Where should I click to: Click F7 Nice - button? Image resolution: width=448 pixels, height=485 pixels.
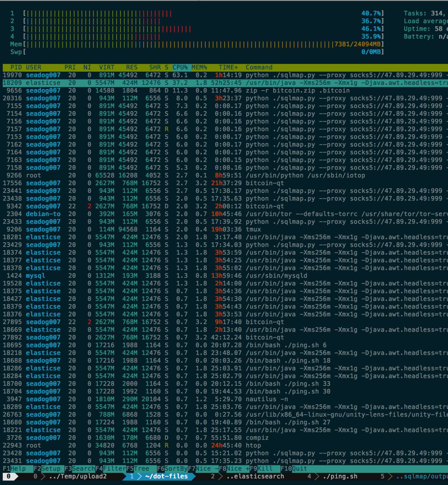pos(203,468)
